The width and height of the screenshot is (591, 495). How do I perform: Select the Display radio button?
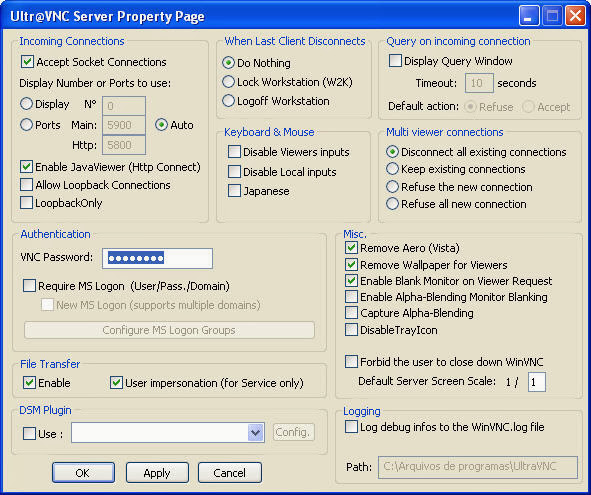(x=26, y=104)
